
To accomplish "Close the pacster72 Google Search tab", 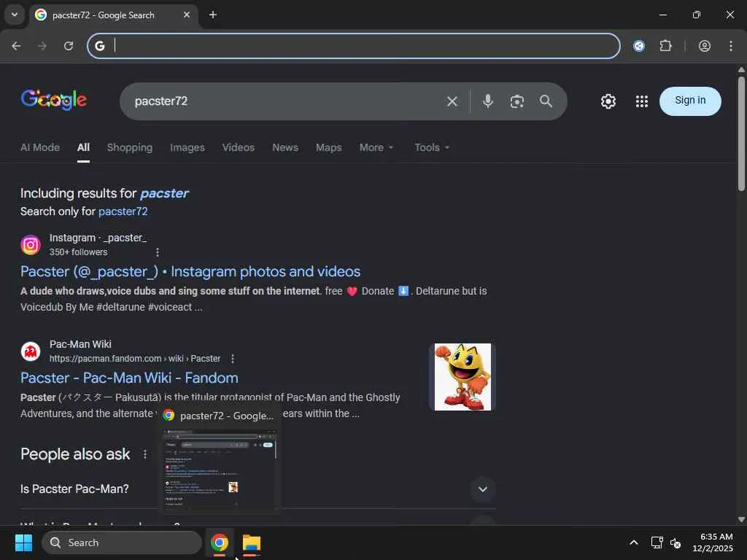I will pos(187,15).
